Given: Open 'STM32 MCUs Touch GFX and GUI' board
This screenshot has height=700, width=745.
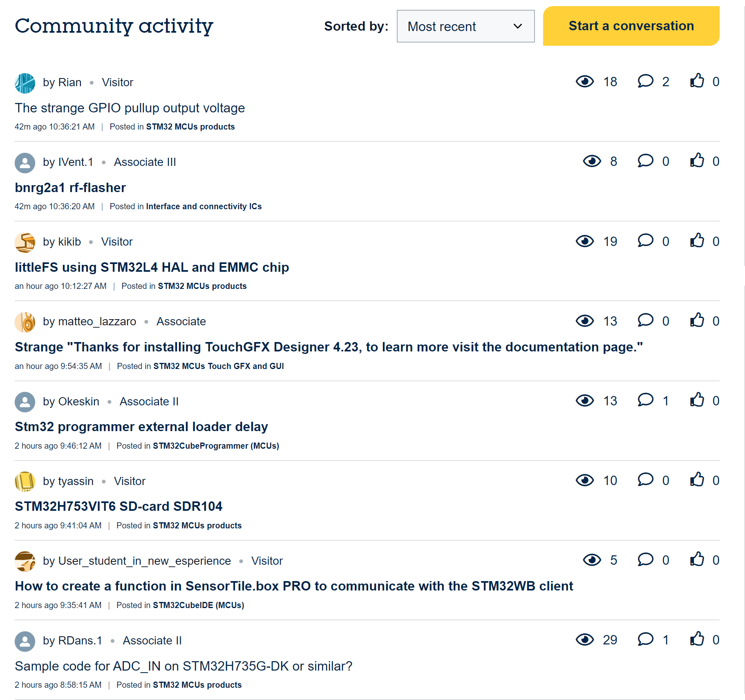Looking at the screenshot, I should [218, 366].
